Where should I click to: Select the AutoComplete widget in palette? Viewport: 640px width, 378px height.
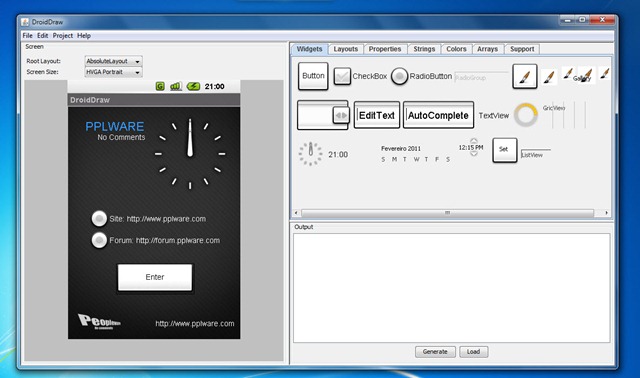coord(438,115)
